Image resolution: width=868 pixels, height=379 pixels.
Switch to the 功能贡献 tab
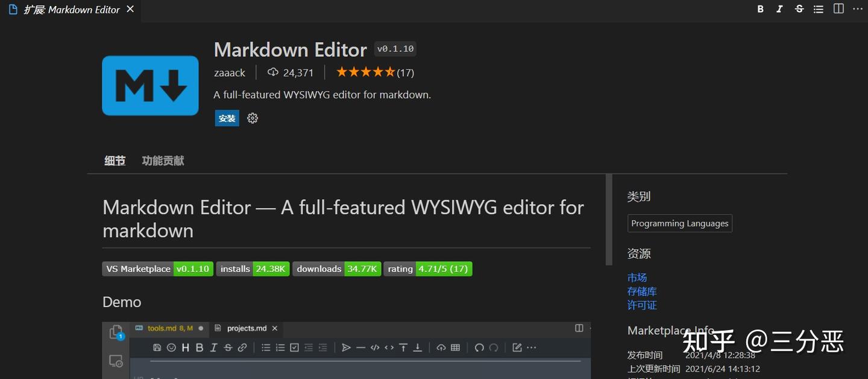(162, 161)
